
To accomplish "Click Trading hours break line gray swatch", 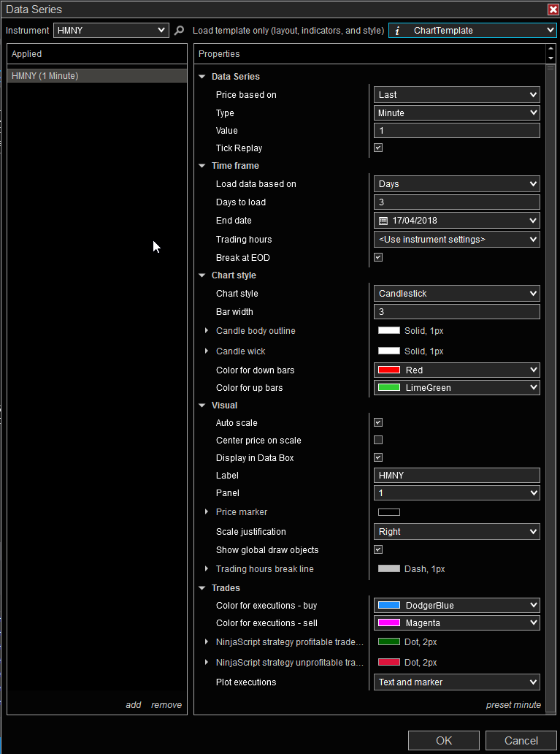I will pyautogui.click(x=389, y=569).
